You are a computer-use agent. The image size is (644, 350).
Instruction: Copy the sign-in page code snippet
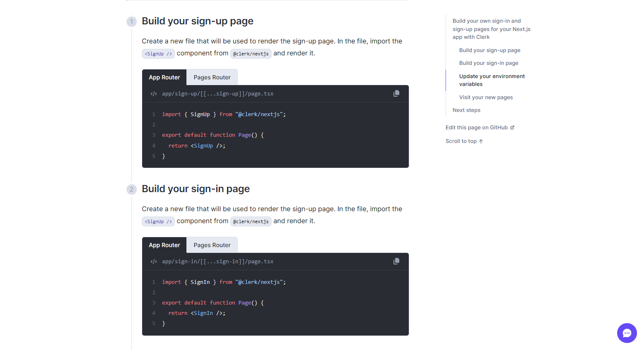click(396, 261)
